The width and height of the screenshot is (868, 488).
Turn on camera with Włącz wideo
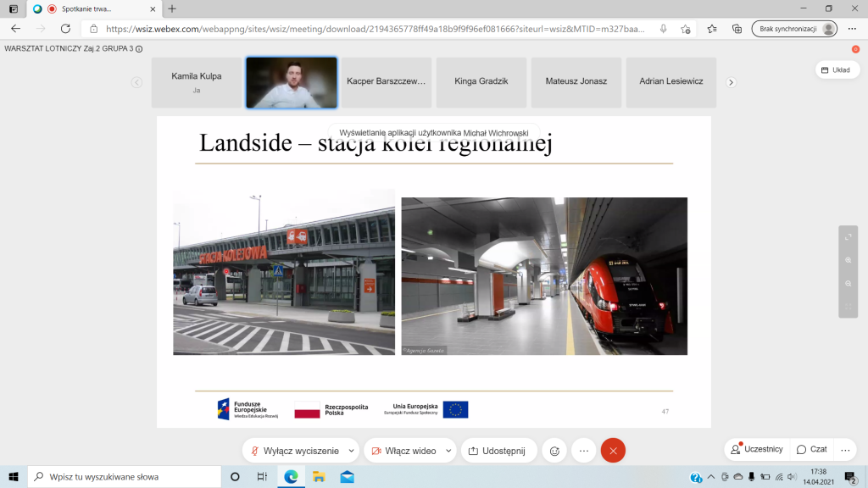[403, 451]
